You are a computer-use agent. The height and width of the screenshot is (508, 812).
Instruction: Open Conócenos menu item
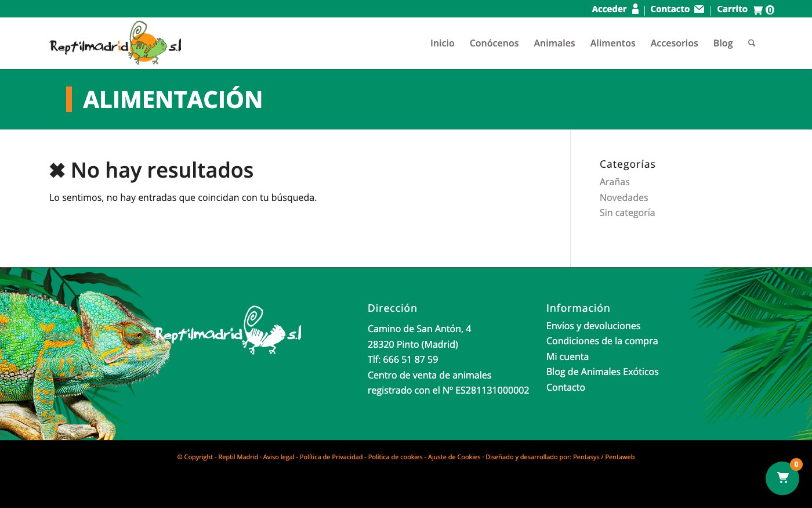tap(494, 43)
